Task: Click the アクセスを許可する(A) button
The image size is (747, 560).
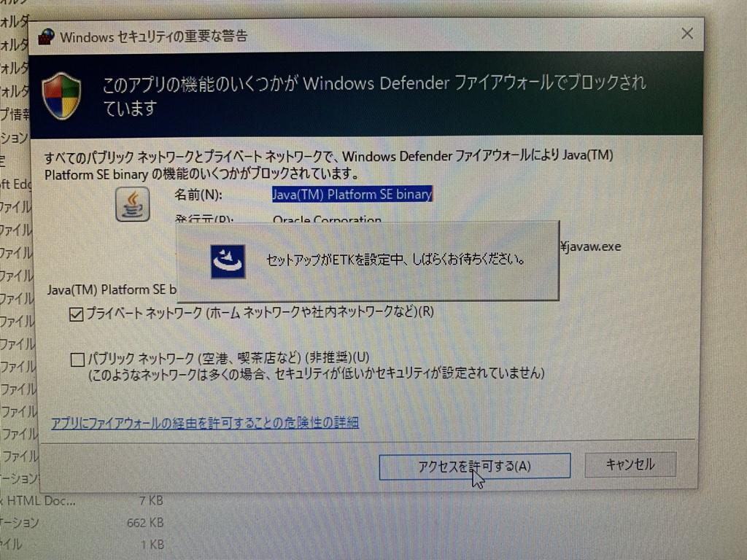Action: click(474, 466)
